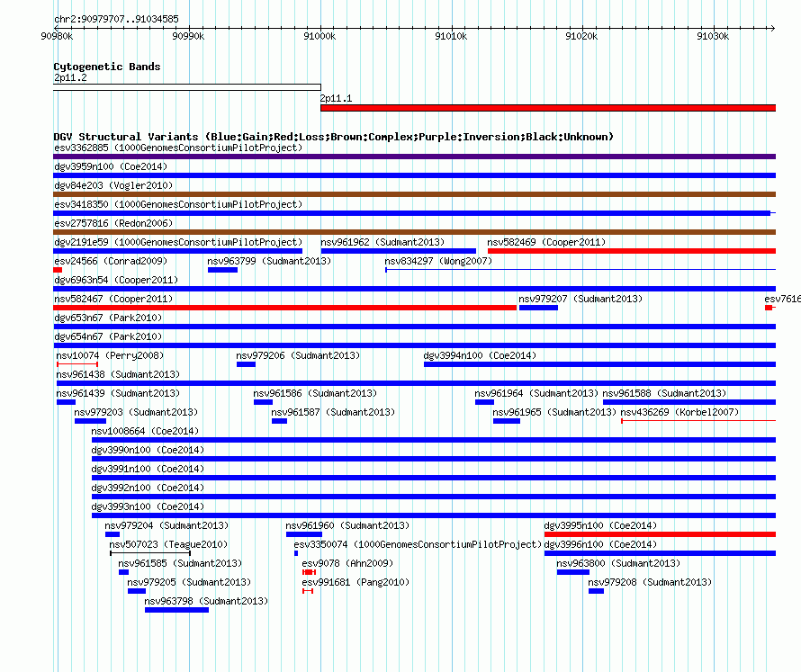Viewport: 801px width, 672px height.
Task: Click dgv3994n100 (Coe2014) label
Action: pos(480,355)
